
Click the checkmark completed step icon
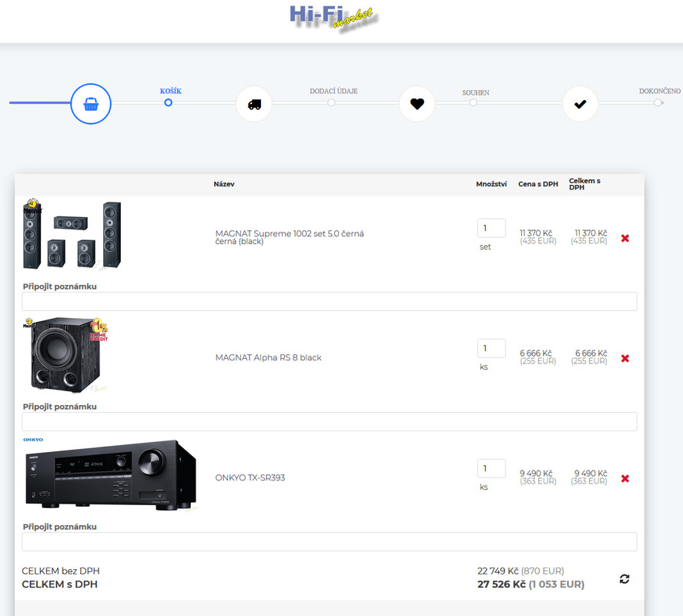click(x=580, y=104)
